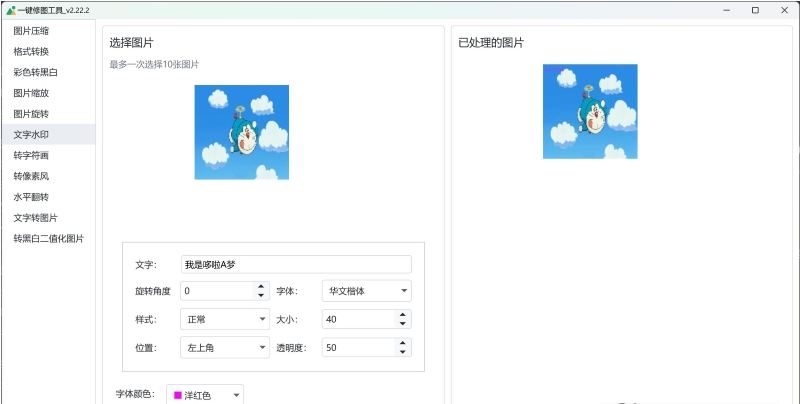Go to the 图片缩放 section
This screenshot has width=803, height=404.
pyautogui.click(x=48, y=93)
